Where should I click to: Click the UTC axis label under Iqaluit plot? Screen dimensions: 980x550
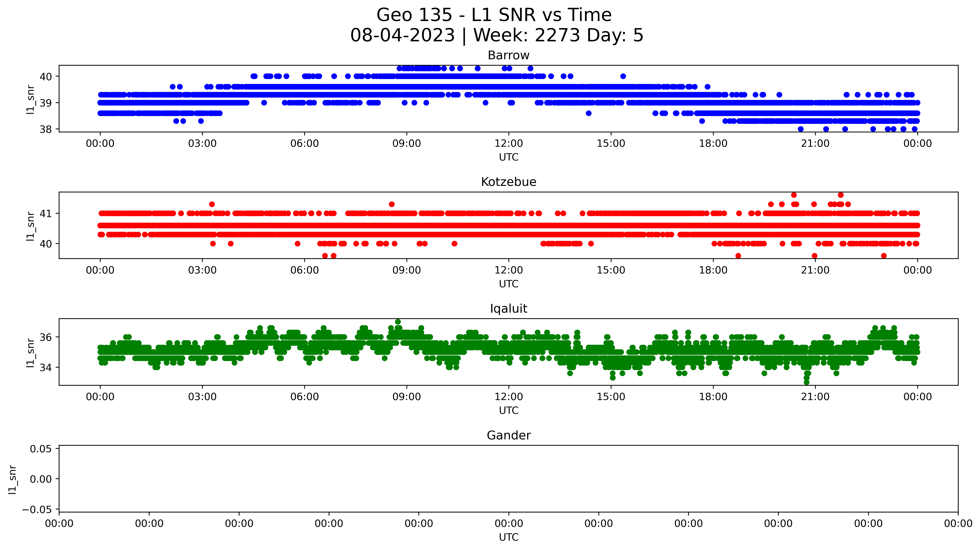[509, 411]
